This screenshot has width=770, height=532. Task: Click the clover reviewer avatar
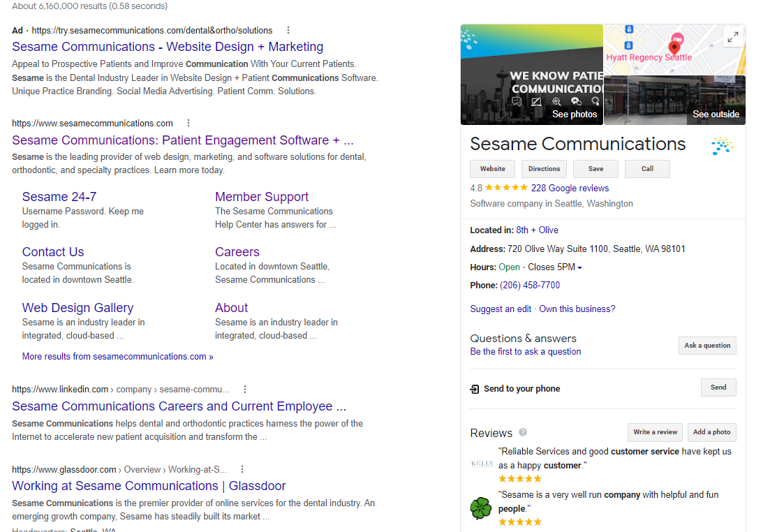coord(481,508)
